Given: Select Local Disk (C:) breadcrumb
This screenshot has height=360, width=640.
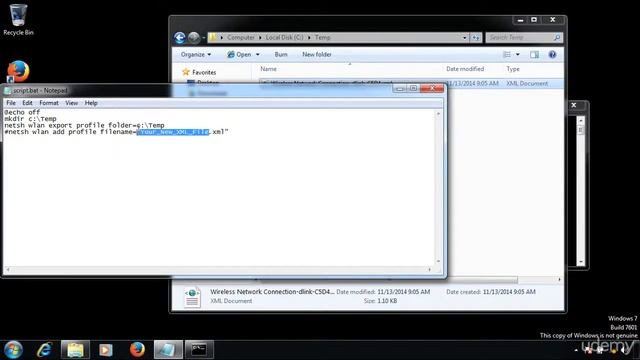Looking at the screenshot, I should tap(284, 37).
